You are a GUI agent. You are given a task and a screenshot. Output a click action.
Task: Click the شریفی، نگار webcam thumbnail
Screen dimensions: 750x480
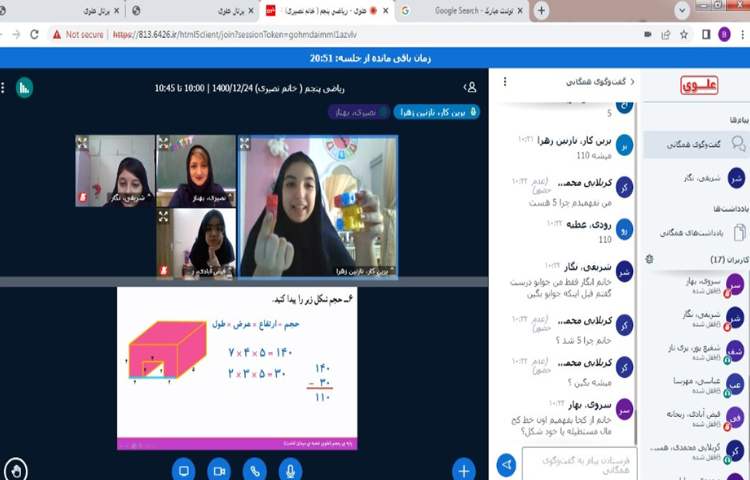pyautogui.click(x=115, y=171)
